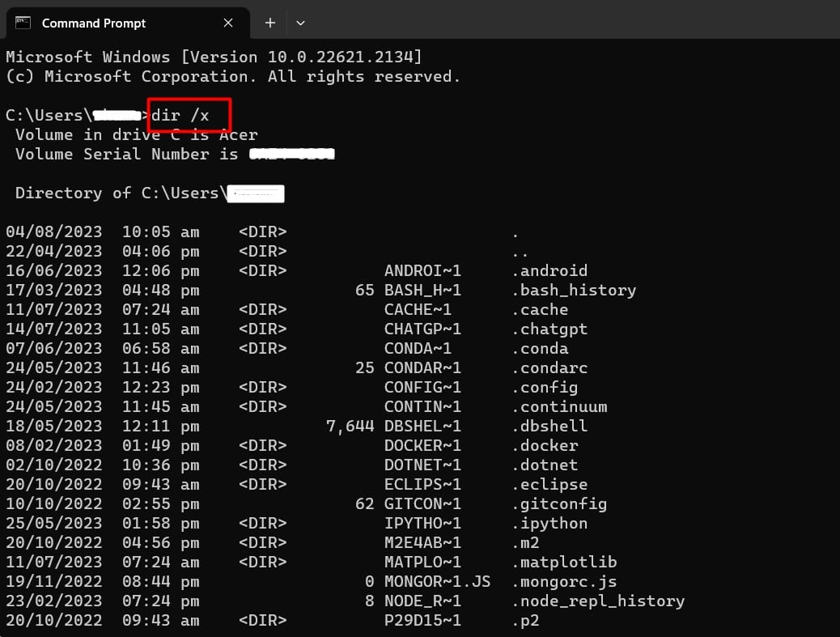Click the short name 'GITCON~1'
The height and width of the screenshot is (637, 840).
[422, 503]
